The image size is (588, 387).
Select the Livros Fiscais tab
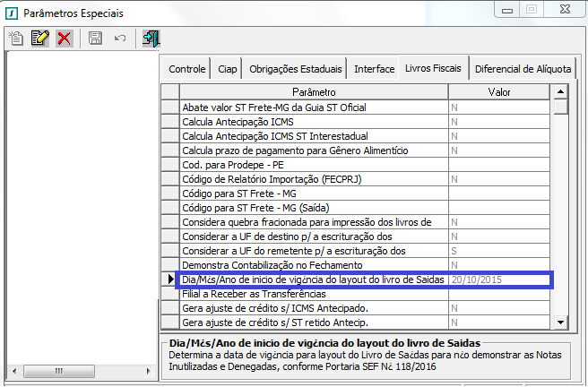(x=433, y=68)
